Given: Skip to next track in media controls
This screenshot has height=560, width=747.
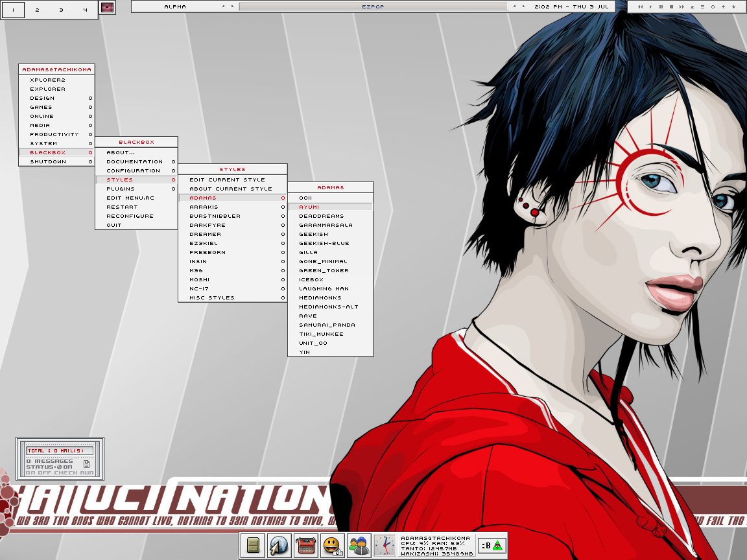Looking at the screenshot, I should coord(682,6).
